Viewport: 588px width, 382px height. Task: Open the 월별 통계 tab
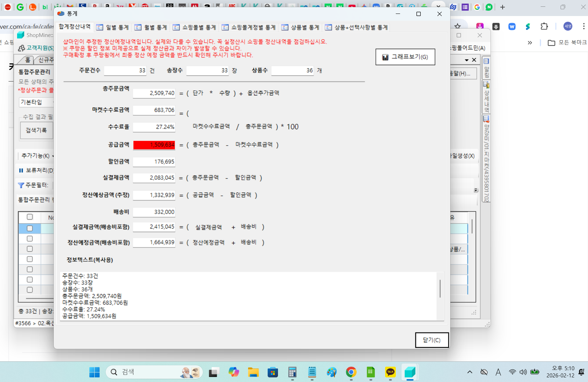coord(151,27)
